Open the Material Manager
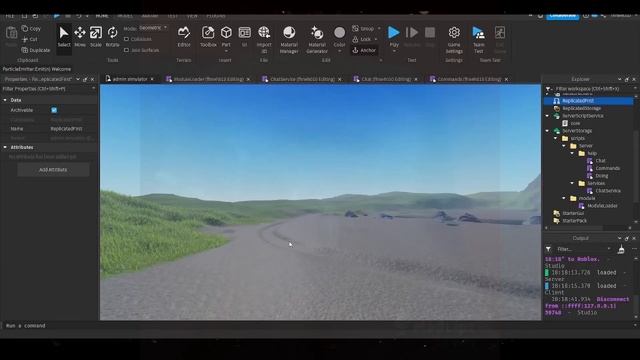The image size is (640, 360). coord(289,39)
